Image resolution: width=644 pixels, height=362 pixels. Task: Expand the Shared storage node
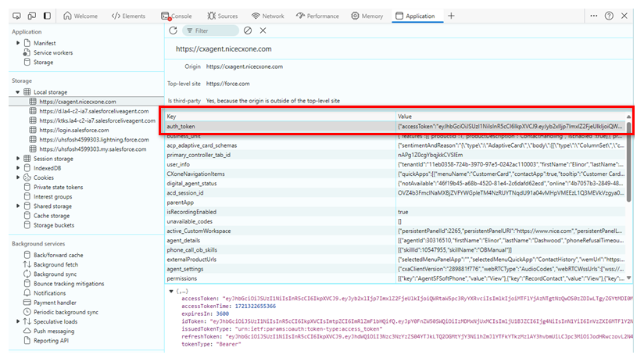[18, 206]
